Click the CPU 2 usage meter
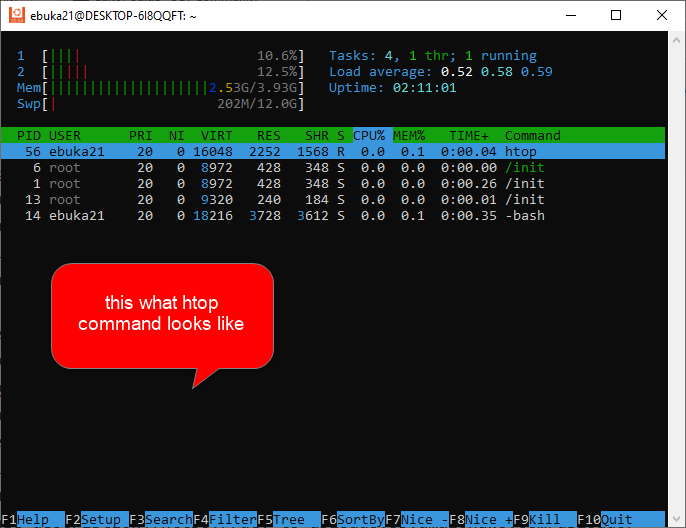Screen dimensions: 686x528 pos(160,72)
